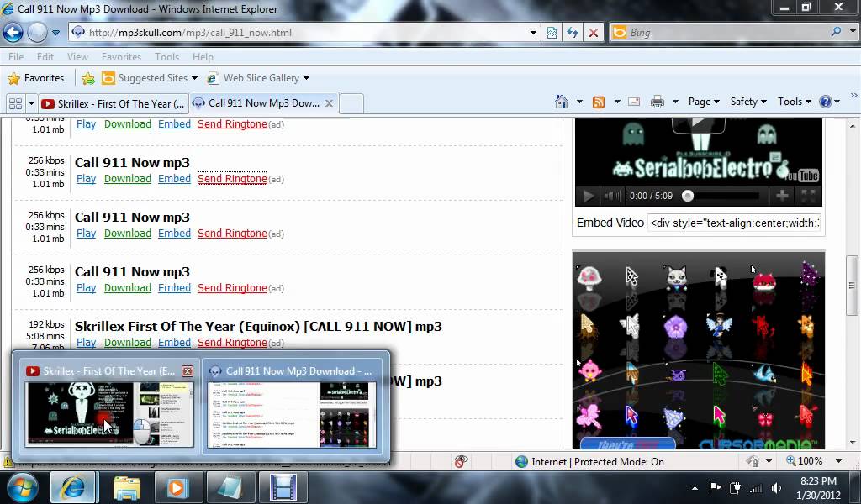Screen dimensions: 861x504
Task: Click the popup blocked status bar icon
Action: click(x=461, y=462)
